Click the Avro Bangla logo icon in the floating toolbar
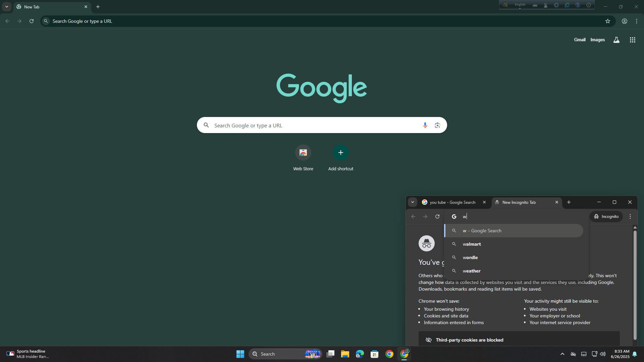The image size is (644, 362). (505, 5)
